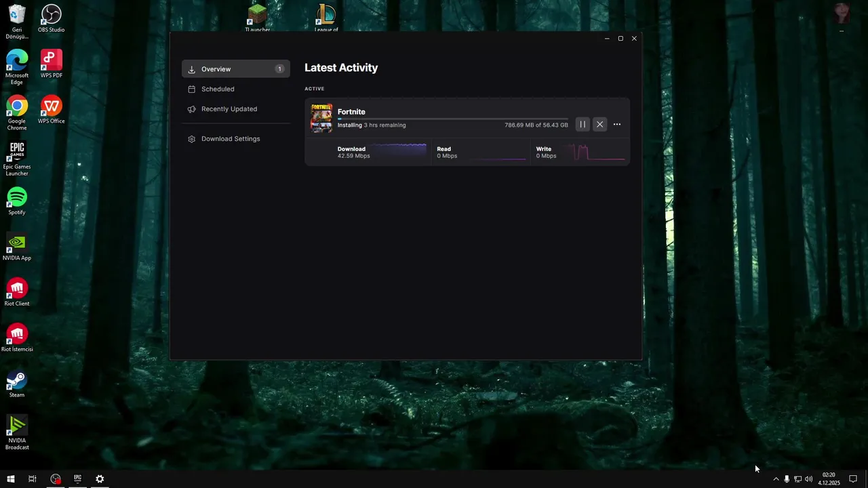The image size is (868, 488).
Task: Click the Overview count badge showing 1
Action: [279, 69]
